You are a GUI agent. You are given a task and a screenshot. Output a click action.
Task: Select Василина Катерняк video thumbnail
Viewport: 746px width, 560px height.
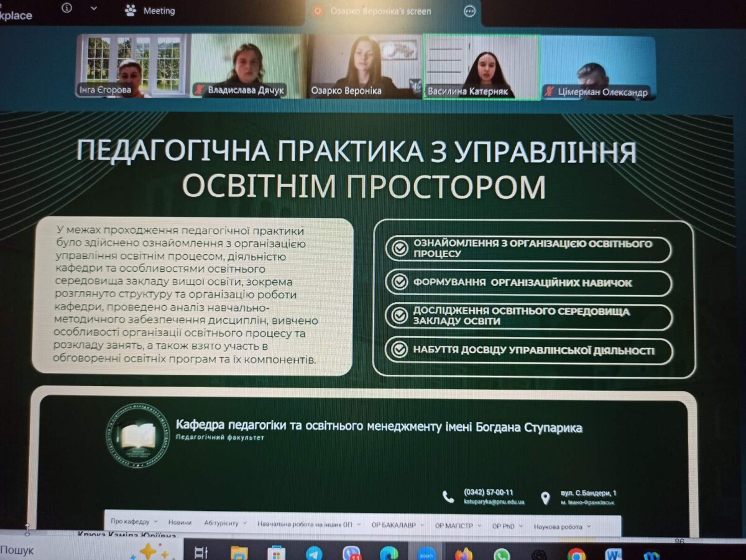[x=481, y=67]
